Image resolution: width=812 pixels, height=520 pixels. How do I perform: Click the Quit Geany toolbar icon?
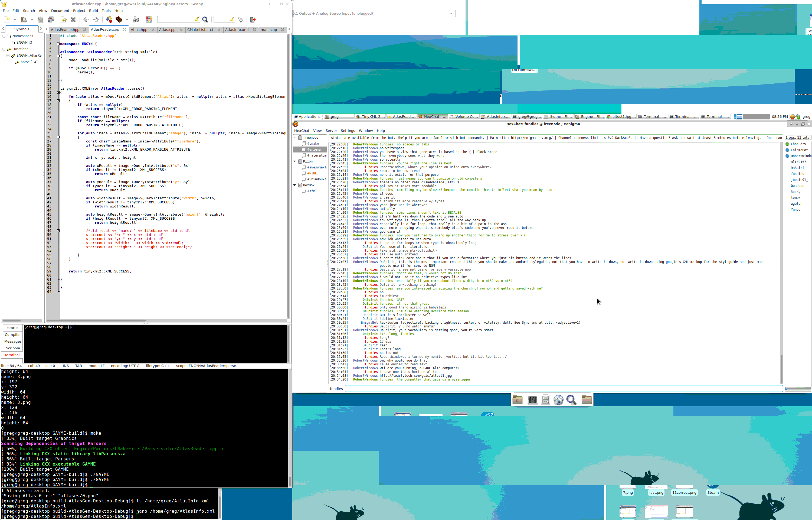(x=253, y=19)
